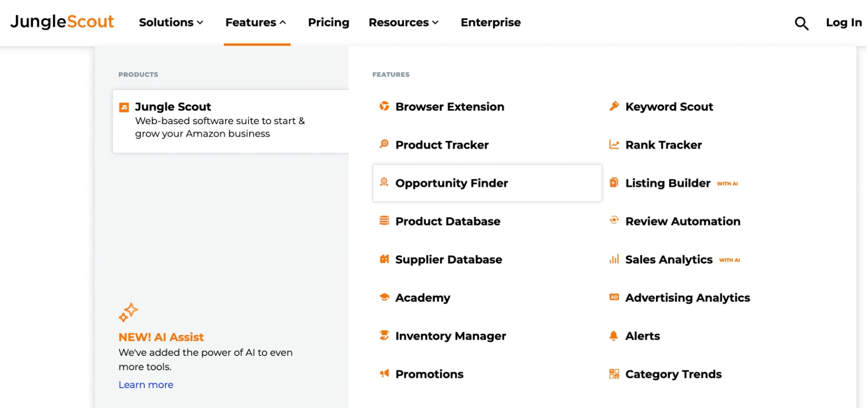Click the Opportunity Finder icon
Viewport: 868px width, 408px height.
tap(384, 182)
